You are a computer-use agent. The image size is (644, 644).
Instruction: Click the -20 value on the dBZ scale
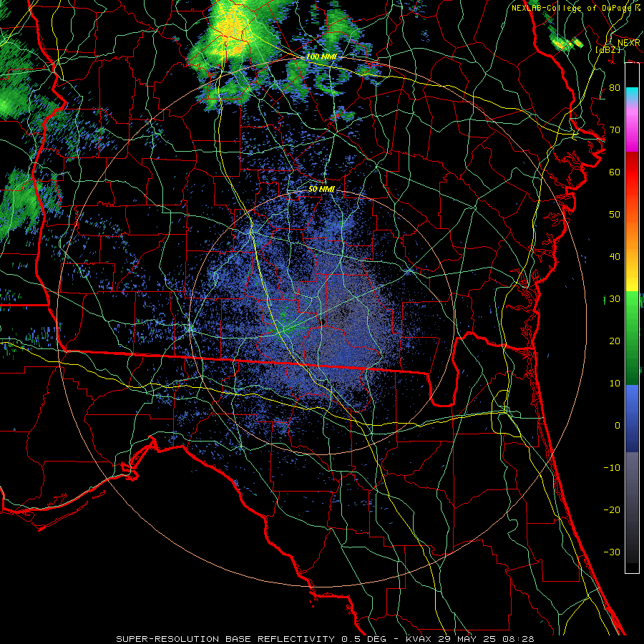point(612,509)
